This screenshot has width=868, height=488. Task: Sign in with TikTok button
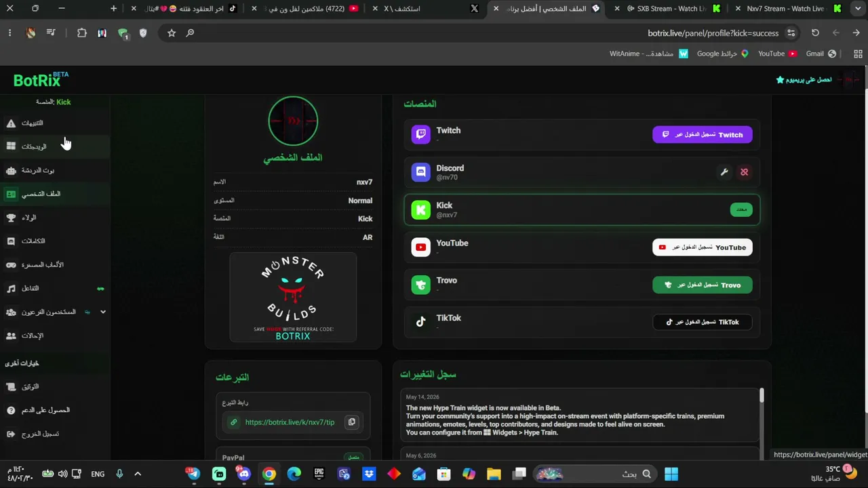click(703, 322)
